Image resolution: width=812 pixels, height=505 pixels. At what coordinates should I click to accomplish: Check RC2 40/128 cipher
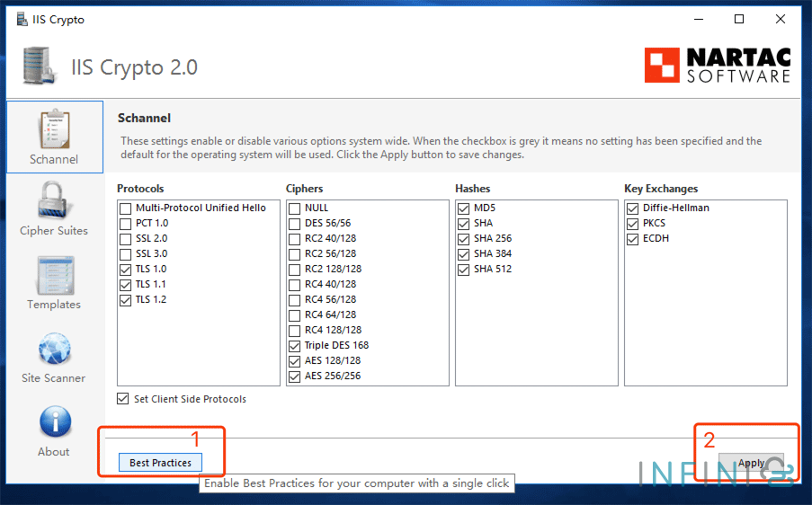tap(294, 239)
